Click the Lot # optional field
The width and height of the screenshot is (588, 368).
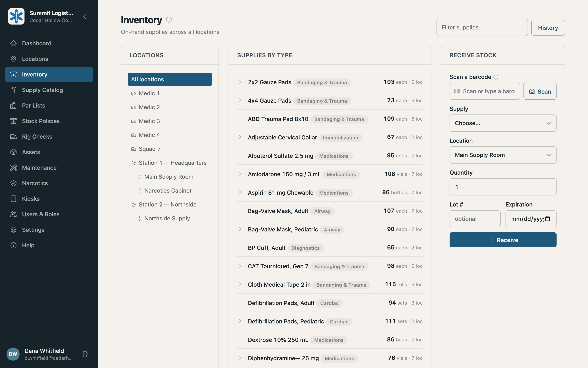(x=475, y=219)
